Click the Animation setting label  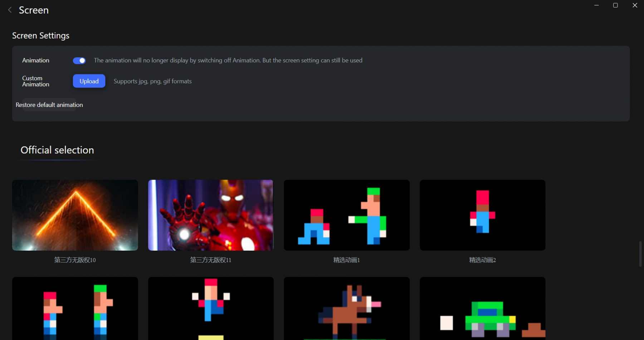[36, 60]
